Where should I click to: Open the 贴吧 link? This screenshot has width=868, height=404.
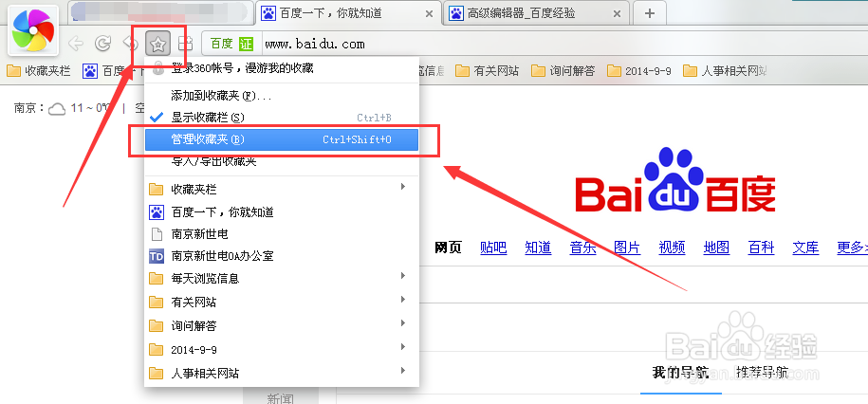click(x=494, y=248)
